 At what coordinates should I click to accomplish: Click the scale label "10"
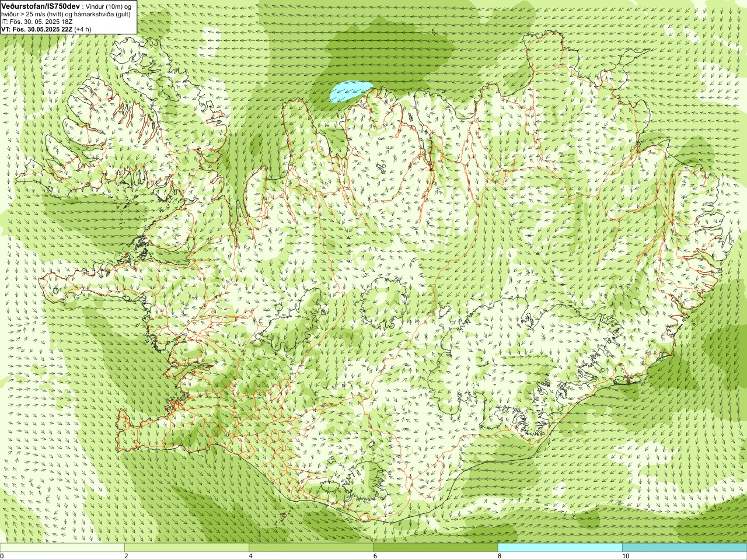626,556
